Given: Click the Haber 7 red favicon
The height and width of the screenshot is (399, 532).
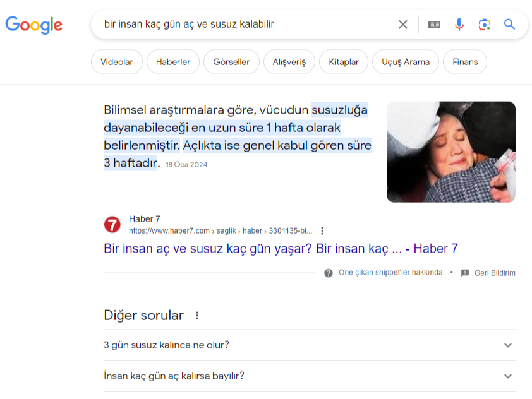Looking at the screenshot, I should coord(112,225).
